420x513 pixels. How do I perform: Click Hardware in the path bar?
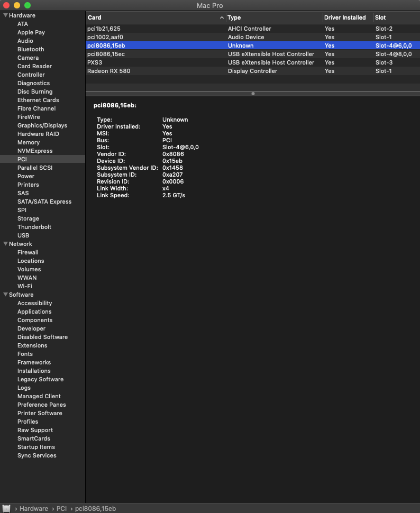tap(34, 509)
